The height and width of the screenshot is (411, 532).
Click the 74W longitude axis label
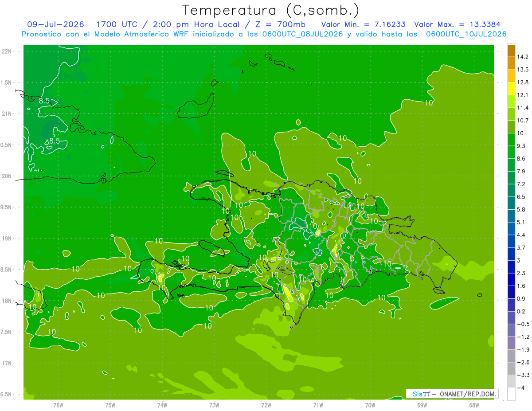pos(162,405)
